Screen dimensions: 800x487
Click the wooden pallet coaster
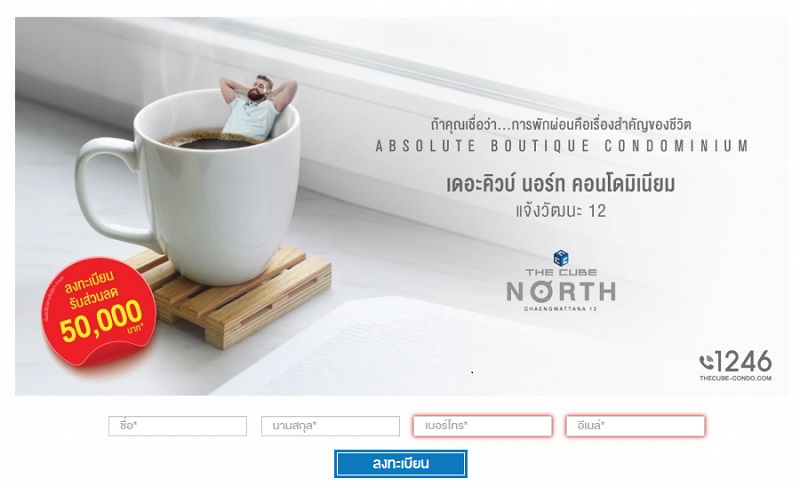pyautogui.click(x=235, y=298)
